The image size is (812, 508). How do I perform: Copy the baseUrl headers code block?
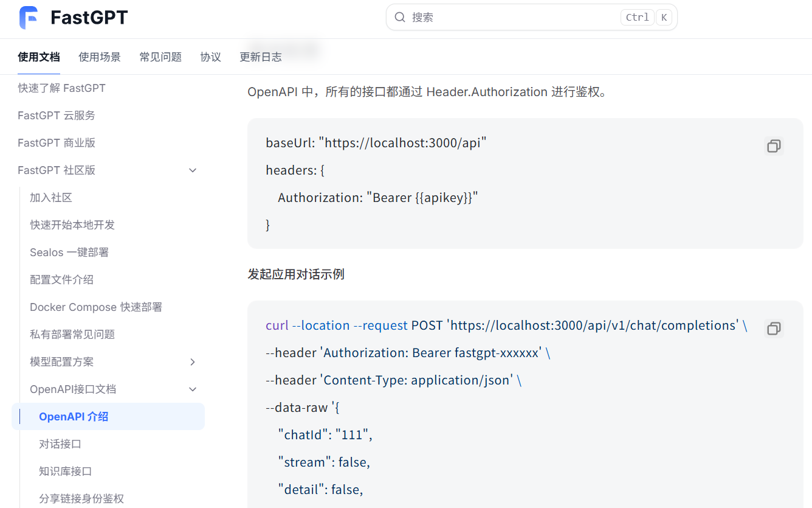coord(774,146)
